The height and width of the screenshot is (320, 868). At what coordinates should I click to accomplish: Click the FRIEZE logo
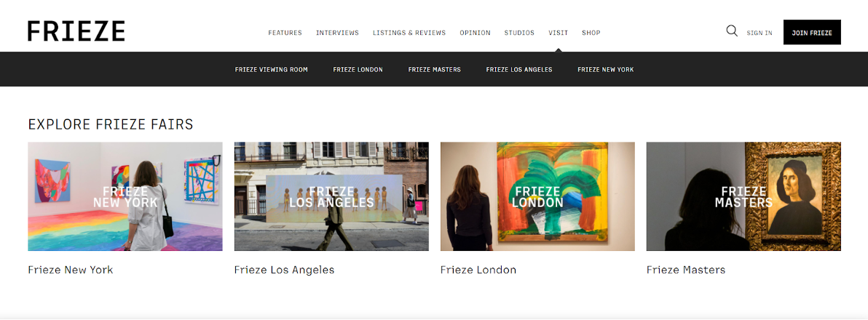pos(76,31)
